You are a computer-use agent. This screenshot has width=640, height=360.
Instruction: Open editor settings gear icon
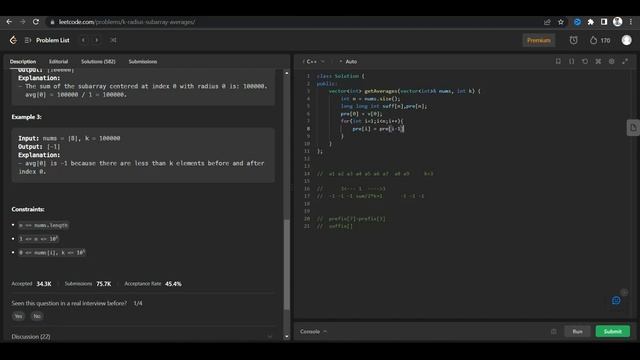point(611,61)
